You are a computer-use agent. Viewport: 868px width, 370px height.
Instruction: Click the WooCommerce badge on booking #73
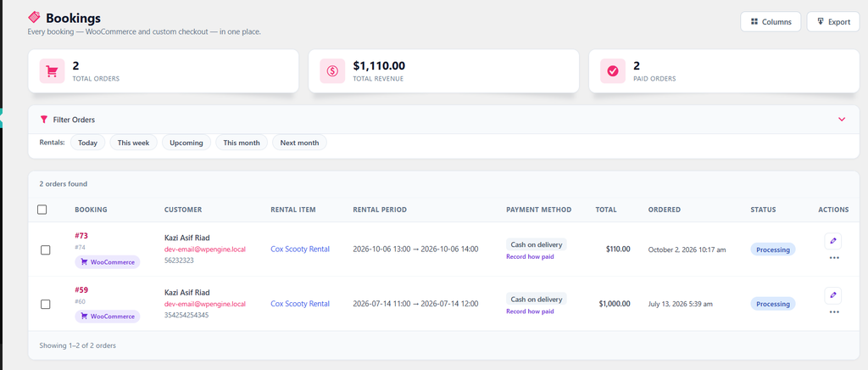[x=108, y=262]
